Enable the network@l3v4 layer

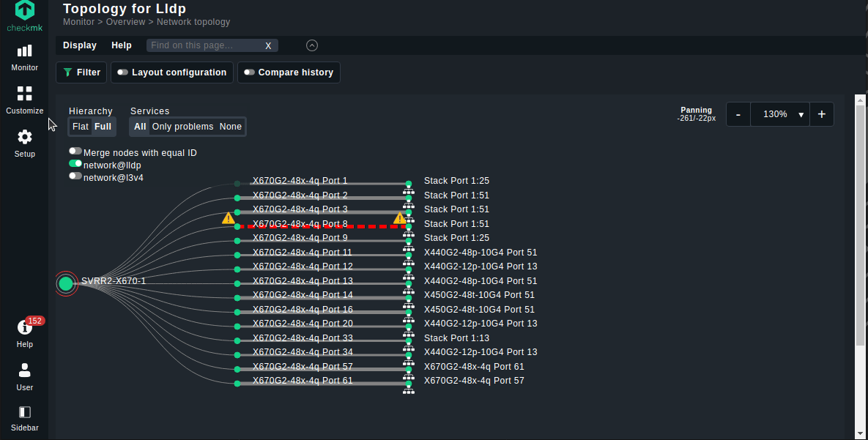pos(75,176)
